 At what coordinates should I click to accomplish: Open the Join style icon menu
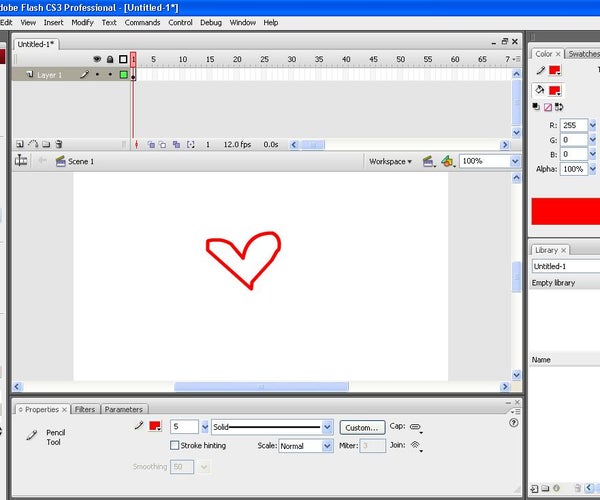pyautogui.click(x=416, y=446)
